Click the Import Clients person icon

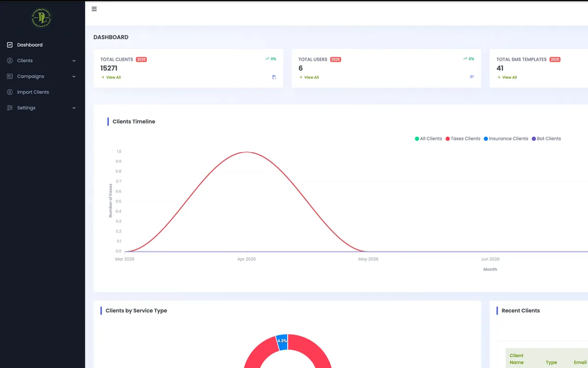pyautogui.click(x=10, y=92)
